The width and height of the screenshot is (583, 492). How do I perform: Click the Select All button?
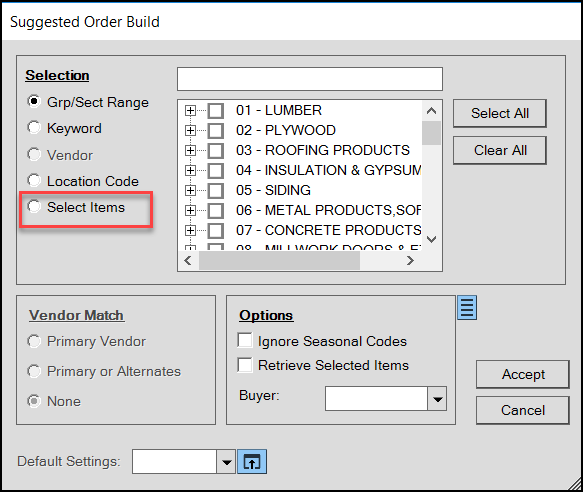(x=500, y=113)
